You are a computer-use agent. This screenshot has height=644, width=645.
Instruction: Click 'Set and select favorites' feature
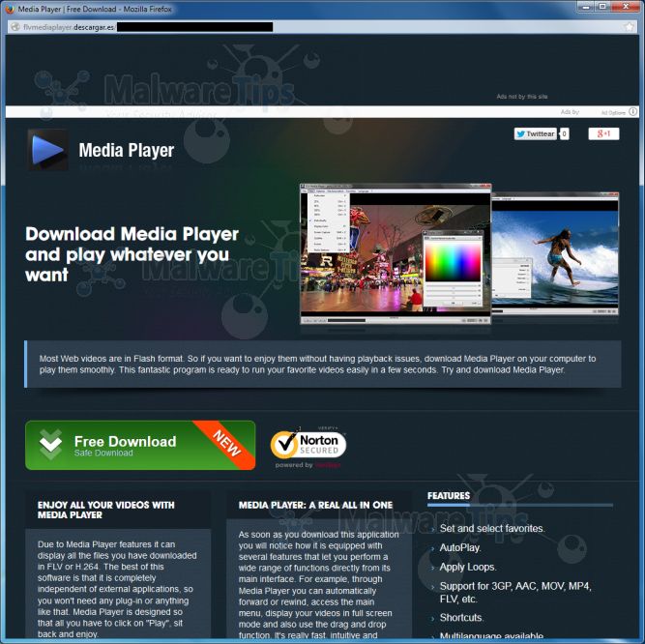click(x=492, y=528)
